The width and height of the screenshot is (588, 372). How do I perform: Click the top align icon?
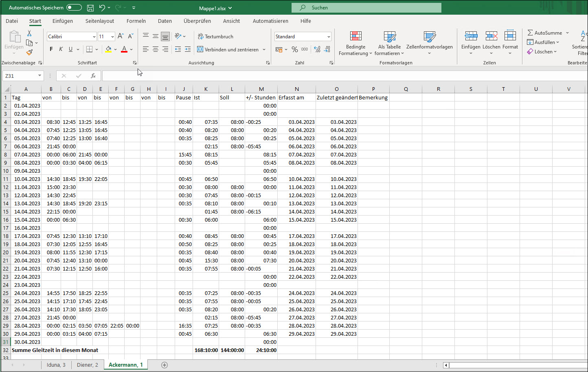coord(146,36)
